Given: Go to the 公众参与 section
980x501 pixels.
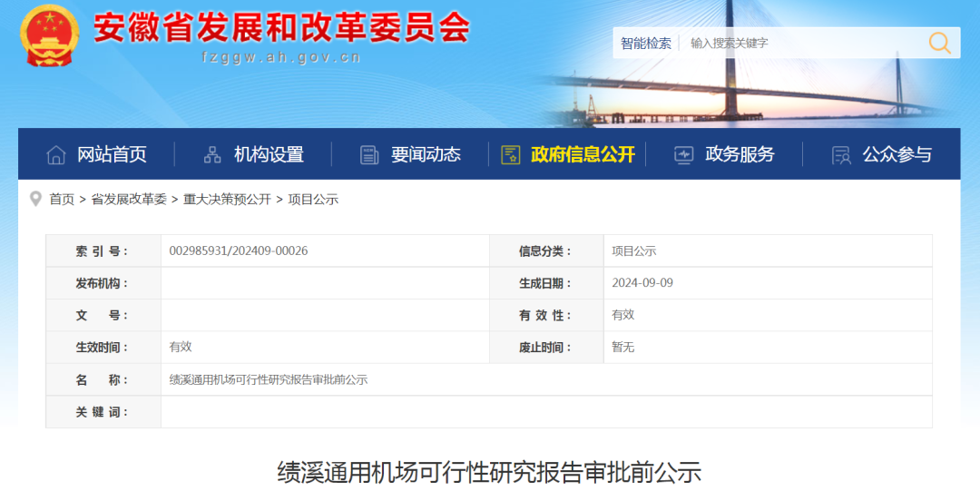Looking at the screenshot, I should [897, 155].
